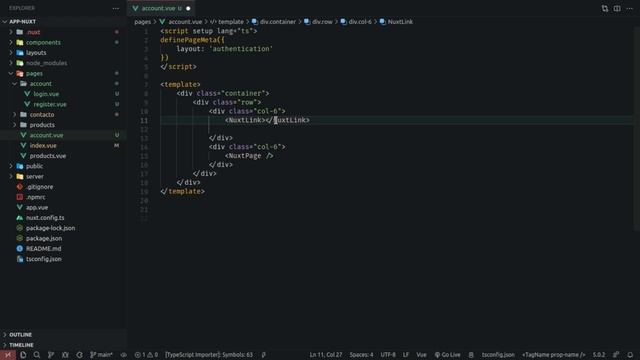The width and height of the screenshot is (640, 360).
Task: Expand the node_modules folder
Action: pyautogui.click(x=11, y=63)
